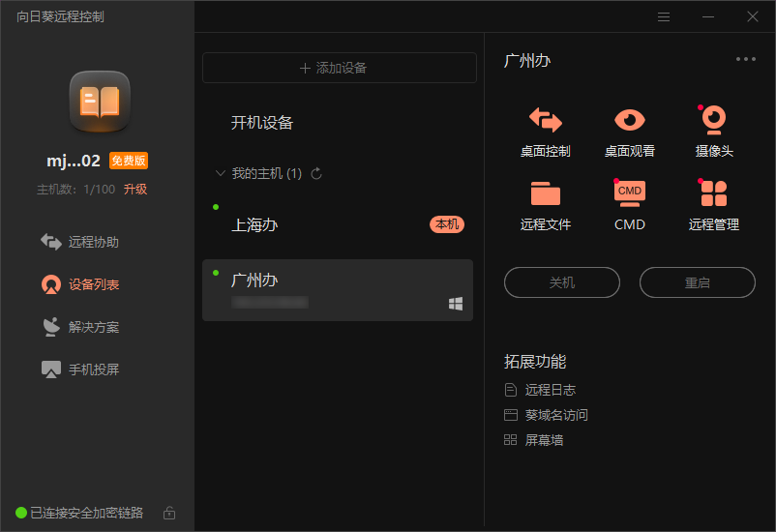Open 远程管理 remote management
This screenshot has width=776, height=532.
tap(713, 204)
